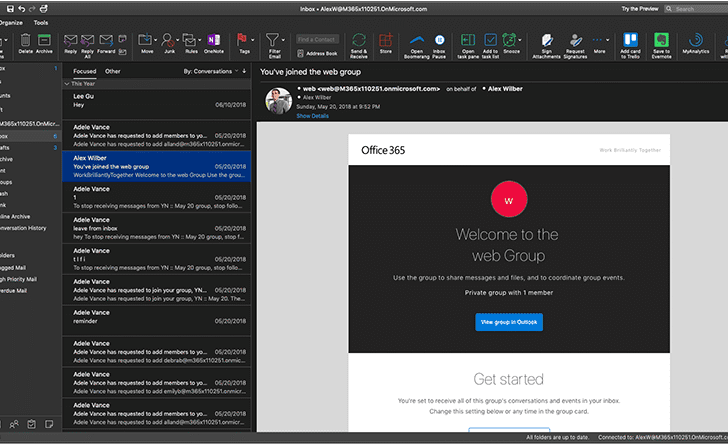The width and height of the screenshot is (728, 444).
Task: Click Try the Preview
Action: click(640, 9)
